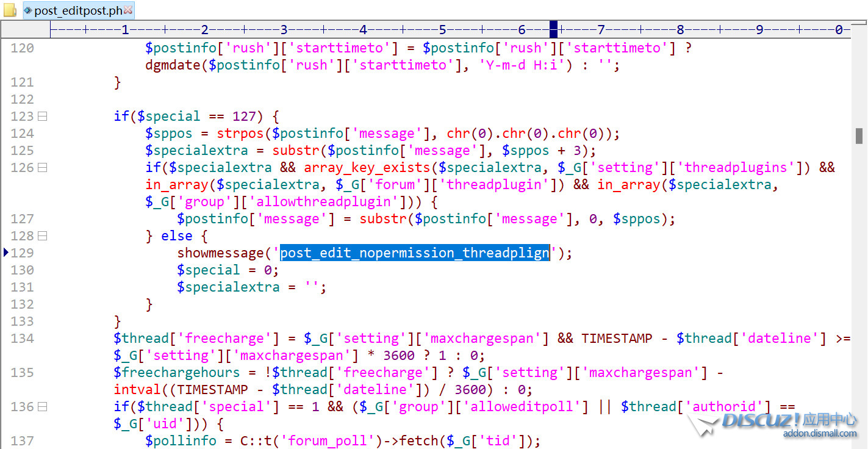Click the $sppos variable on line 124
The width and height of the screenshot is (868, 449).
tap(169, 133)
